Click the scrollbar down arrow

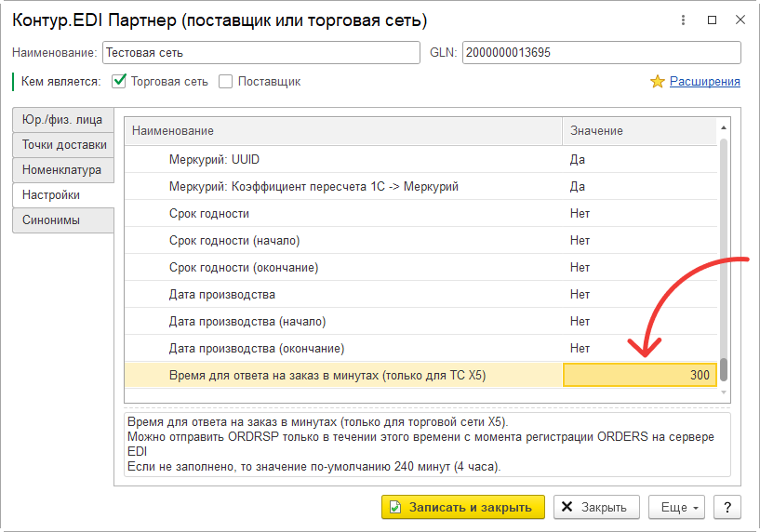[724, 392]
